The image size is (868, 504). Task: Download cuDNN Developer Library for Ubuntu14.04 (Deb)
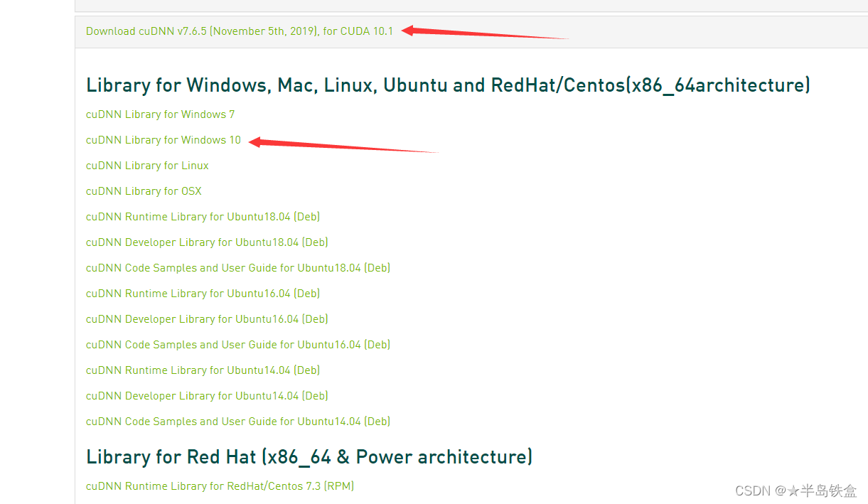click(x=207, y=396)
